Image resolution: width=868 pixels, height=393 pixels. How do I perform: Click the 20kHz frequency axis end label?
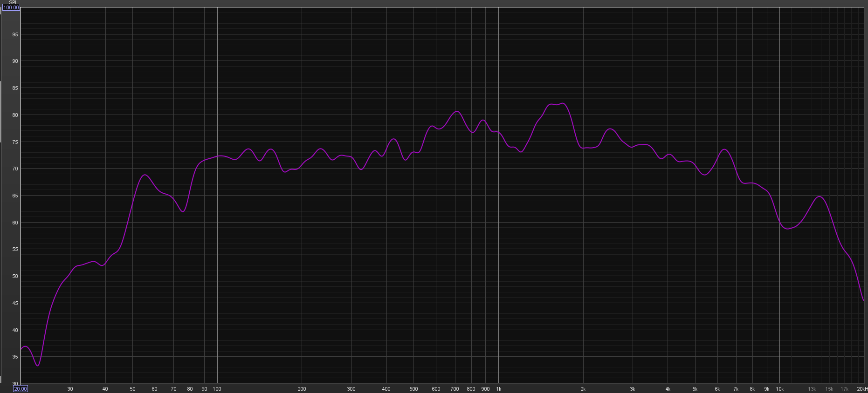[862, 389]
